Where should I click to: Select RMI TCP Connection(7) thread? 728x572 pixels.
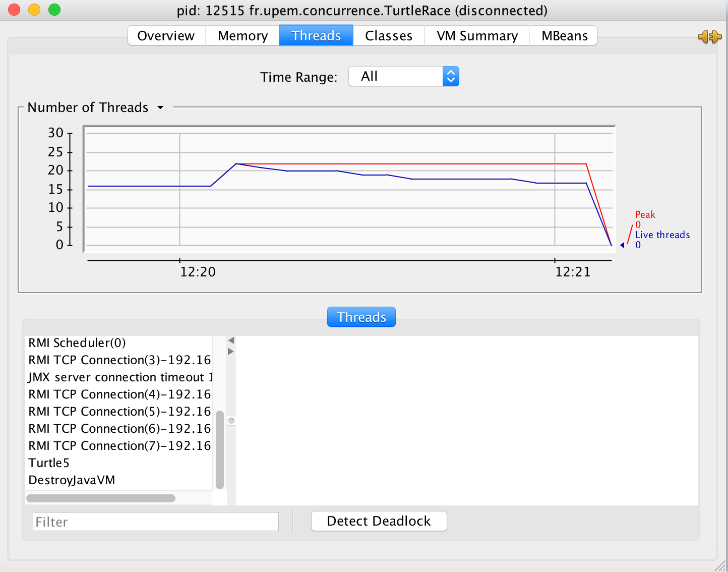click(x=119, y=446)
